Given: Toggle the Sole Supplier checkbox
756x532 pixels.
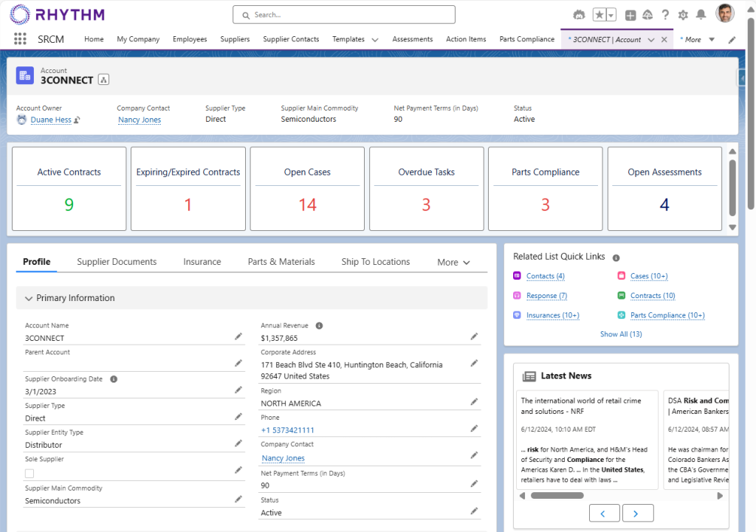Looking at the screenshot, I should tap(30, 473).
